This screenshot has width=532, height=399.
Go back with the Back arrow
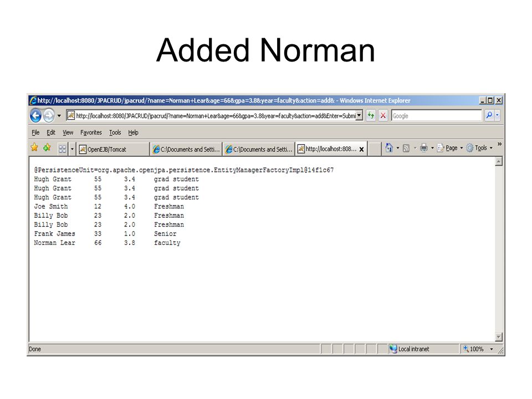coord(35,116)
